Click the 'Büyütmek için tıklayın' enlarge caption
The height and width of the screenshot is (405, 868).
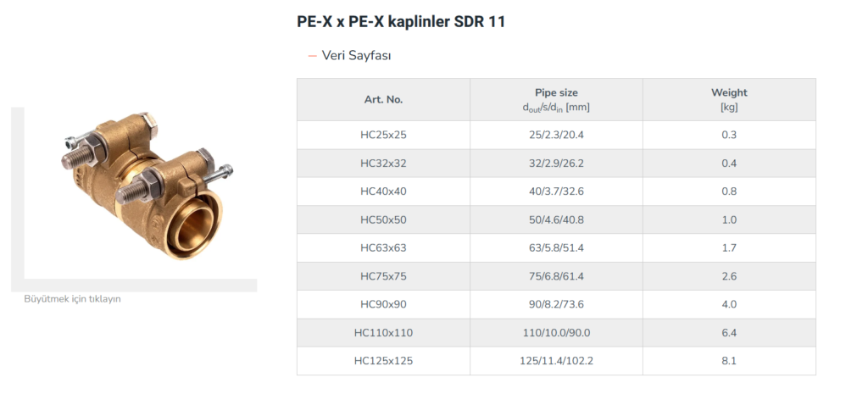click(x=72, y=298)
